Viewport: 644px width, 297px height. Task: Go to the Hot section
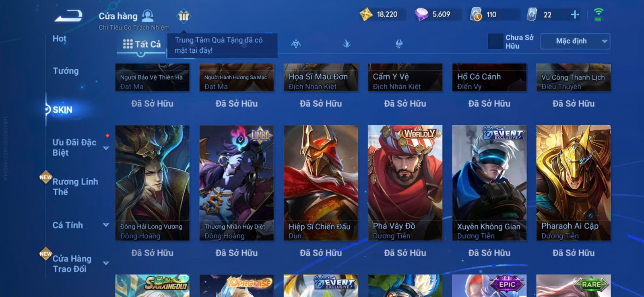point(59,39)
